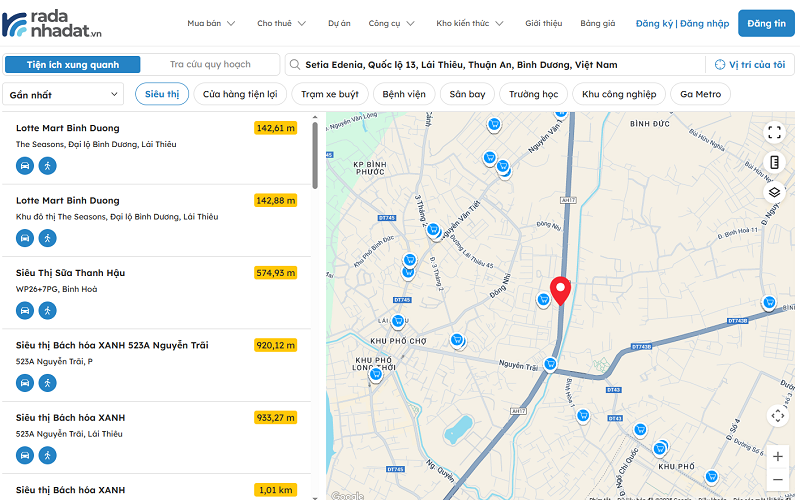The width and height of the screenshot is (800, 500).
Task: Toggle the Bệnh viện filter chip
Action: pos(403,94)
